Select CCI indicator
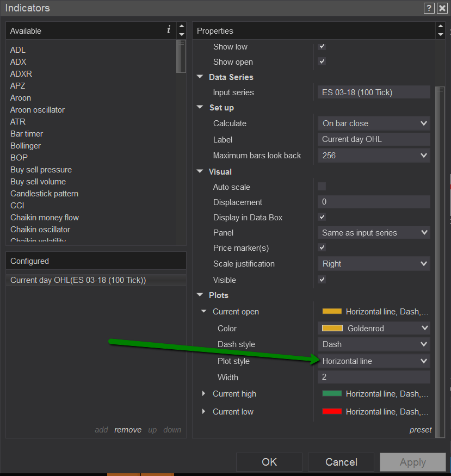 pyautogui.click(x=17, y=206)
